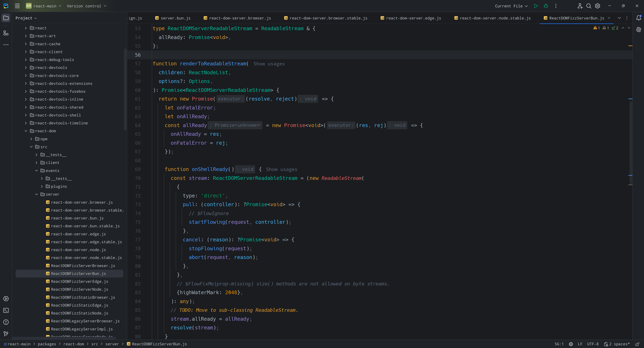Viewport: 644px width, 348px height.
Task: Open the Services tool window icon
Action: (x=6, y=299)
